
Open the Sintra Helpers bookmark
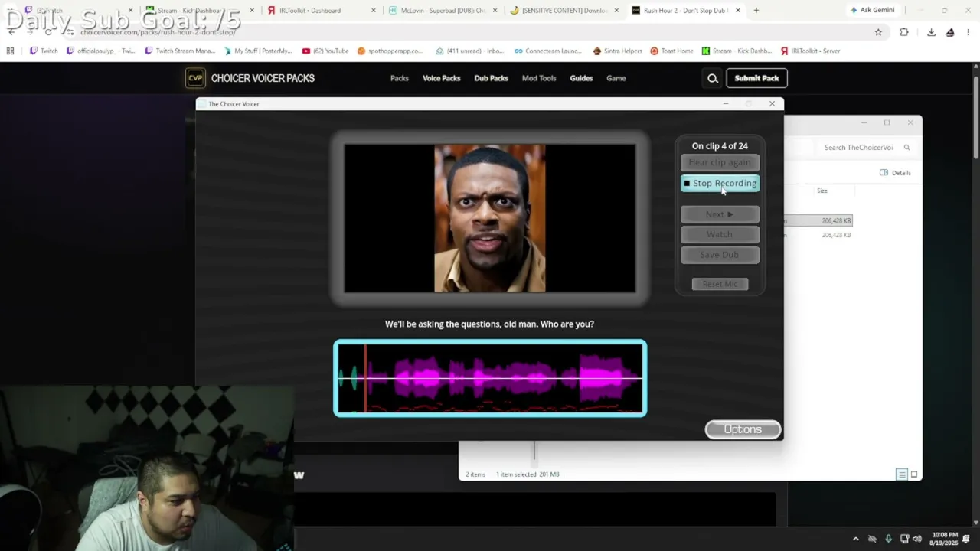tap(618, 51)
